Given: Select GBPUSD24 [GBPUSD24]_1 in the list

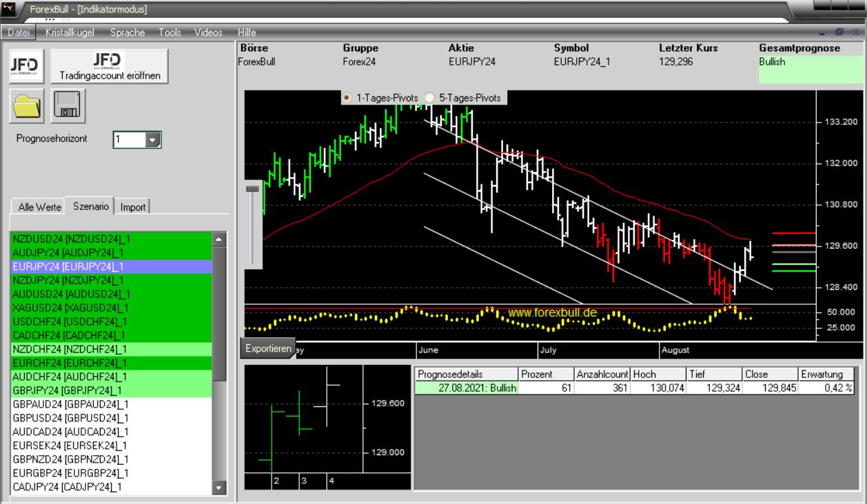Looking at the screenshot, I should point(111,418).
